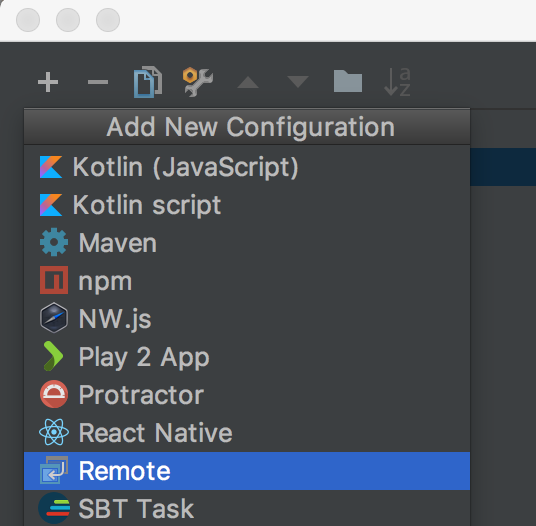This screenshot has width=536, height=526.
Task: Select the Maven configuration entry
Action: (247, 243)
